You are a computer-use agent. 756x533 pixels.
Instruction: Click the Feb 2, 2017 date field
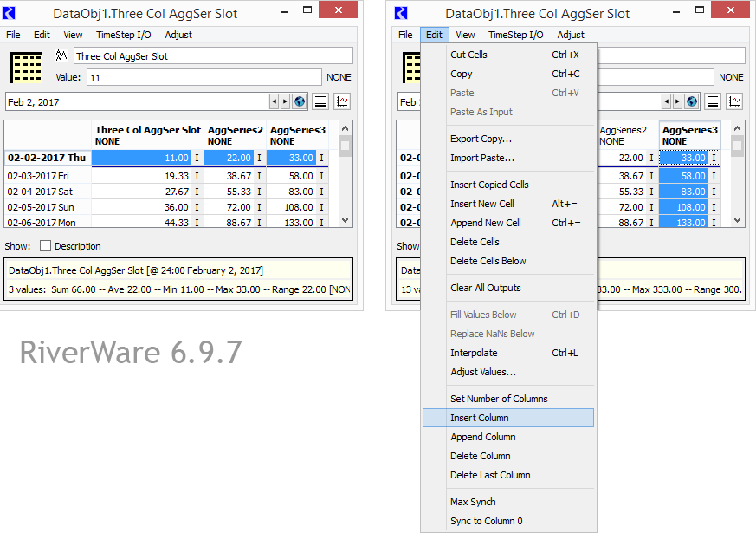138,101
